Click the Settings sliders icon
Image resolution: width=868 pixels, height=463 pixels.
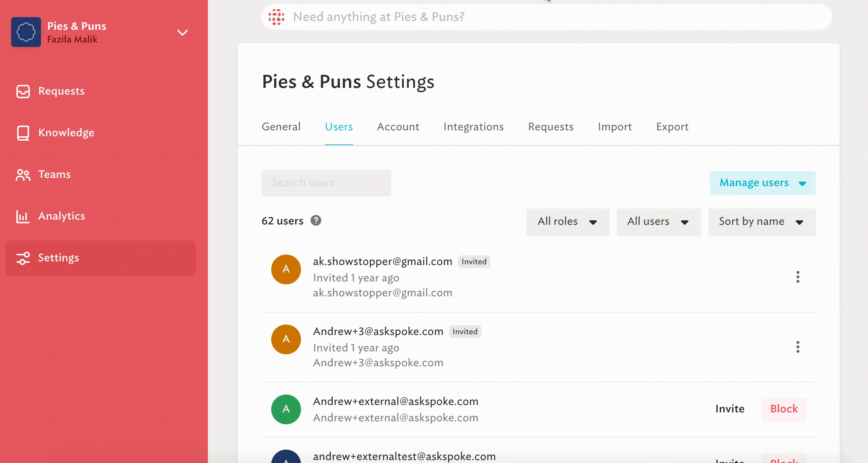point(23,258)
